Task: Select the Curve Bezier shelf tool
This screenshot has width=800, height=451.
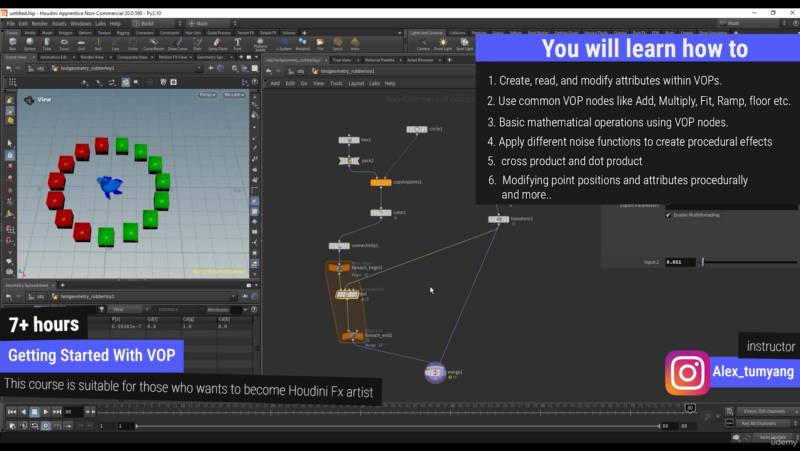Action: coord(153,43)
